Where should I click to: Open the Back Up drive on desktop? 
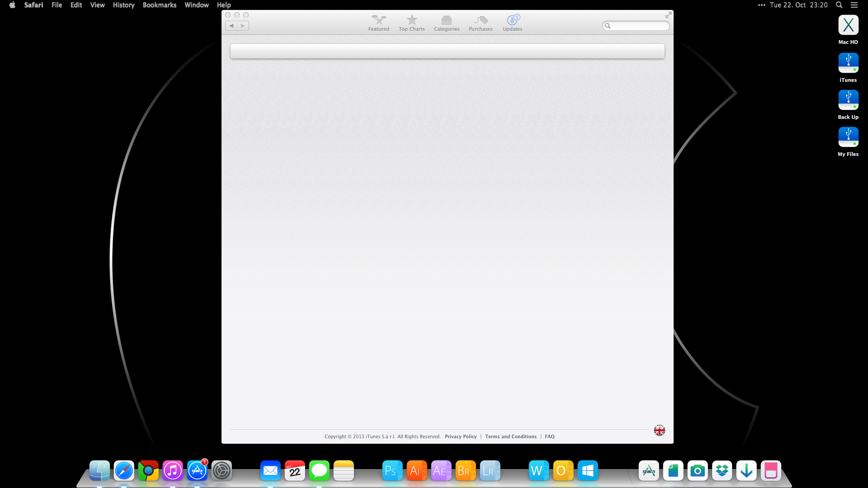[848, 100]
